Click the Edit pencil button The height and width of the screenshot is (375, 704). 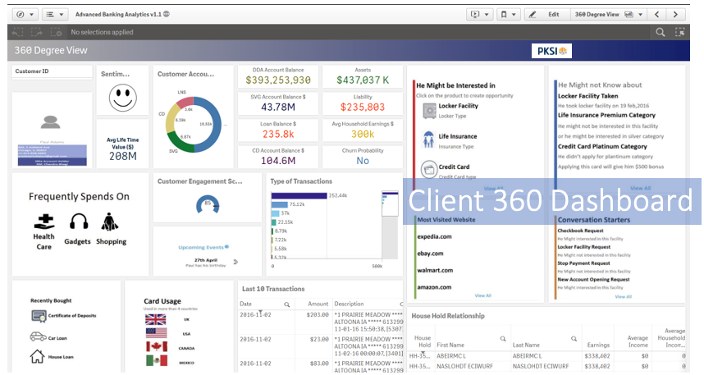pos(546,14)
